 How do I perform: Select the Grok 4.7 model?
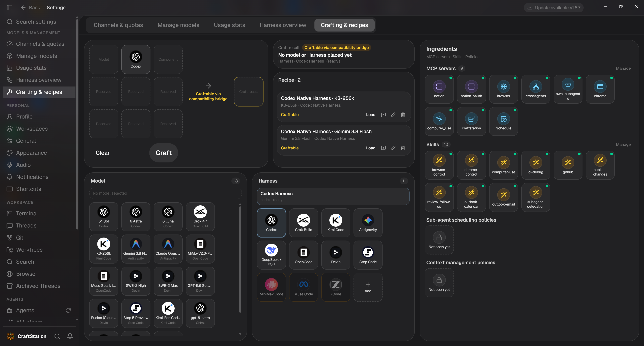(200, 217)
